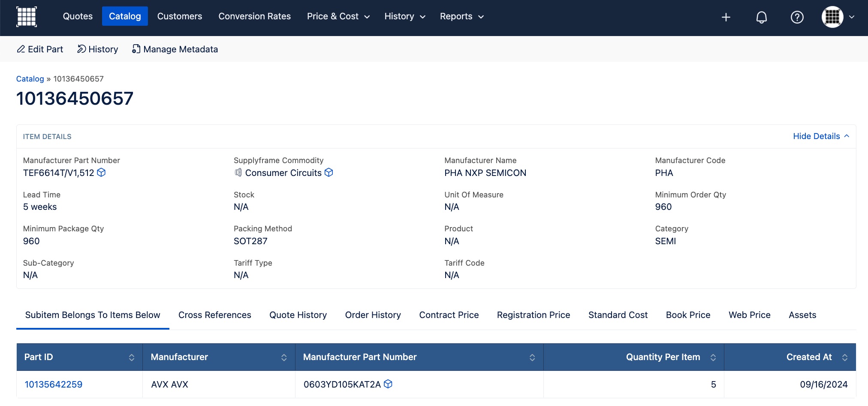This screenshot has width=868, height=406.
Task: Select the Subitem Belongs To Items Below tab
Action: point(93,315)
